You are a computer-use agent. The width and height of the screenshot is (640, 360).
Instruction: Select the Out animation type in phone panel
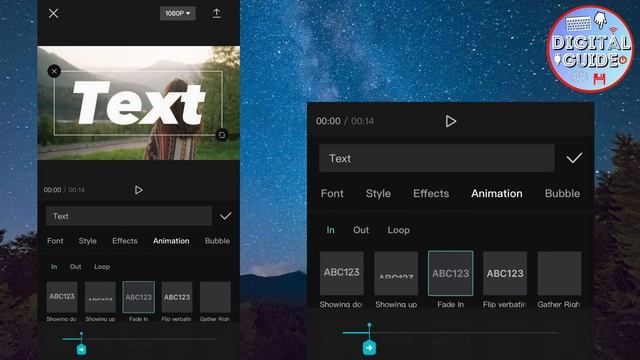76,267
